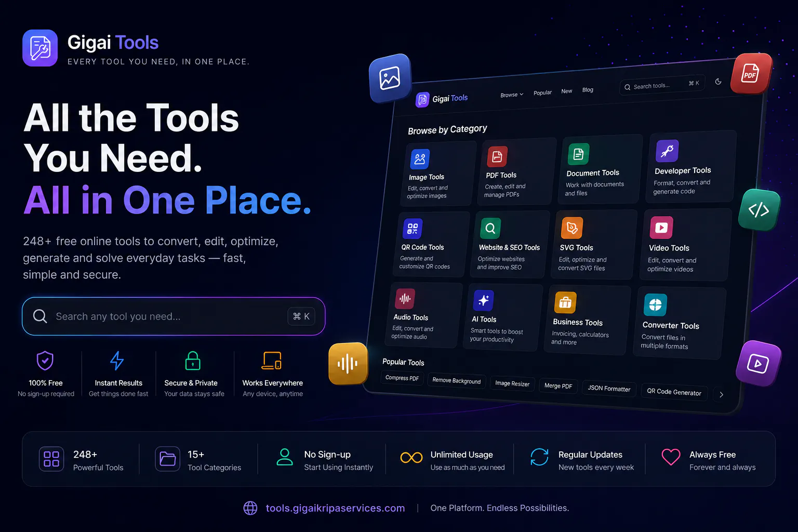Click the Image Tools category icon
This screenshot has width=798, height=532.
tap(420, 159)
